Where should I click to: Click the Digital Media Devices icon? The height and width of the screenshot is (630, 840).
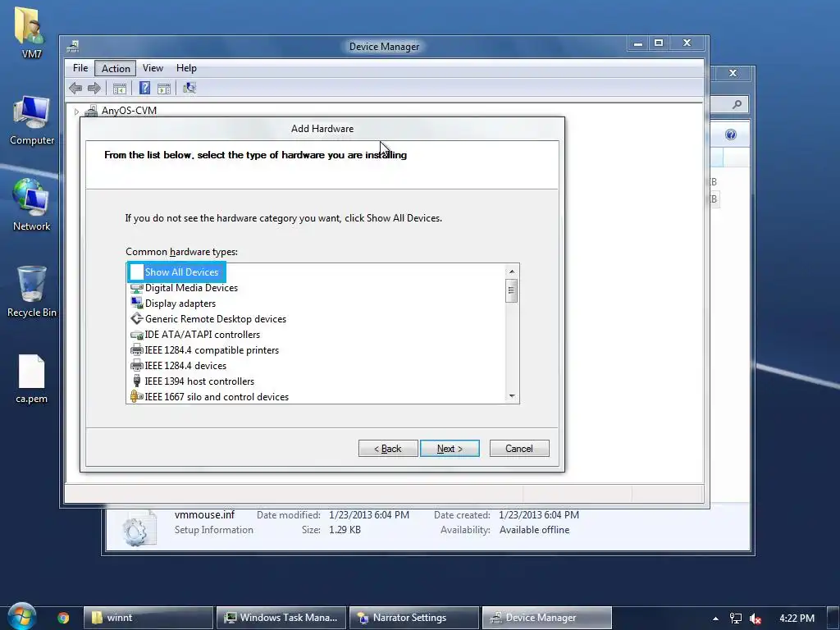click(137, 288)
